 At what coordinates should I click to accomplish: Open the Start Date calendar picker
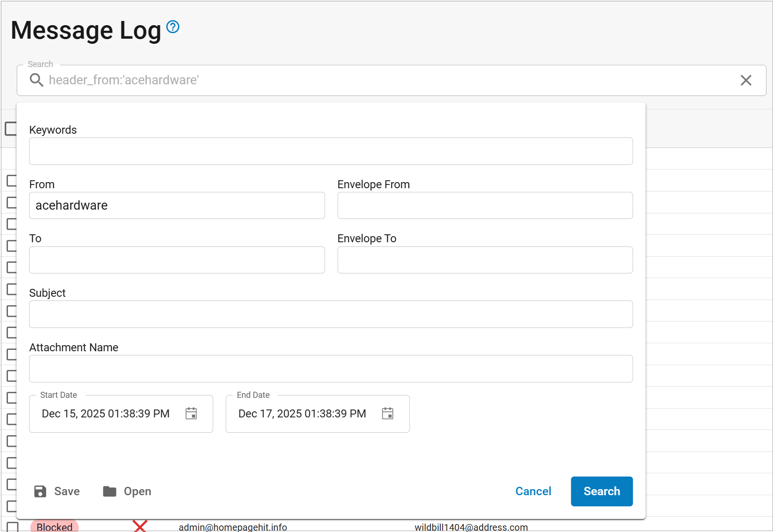click(191, 414)
